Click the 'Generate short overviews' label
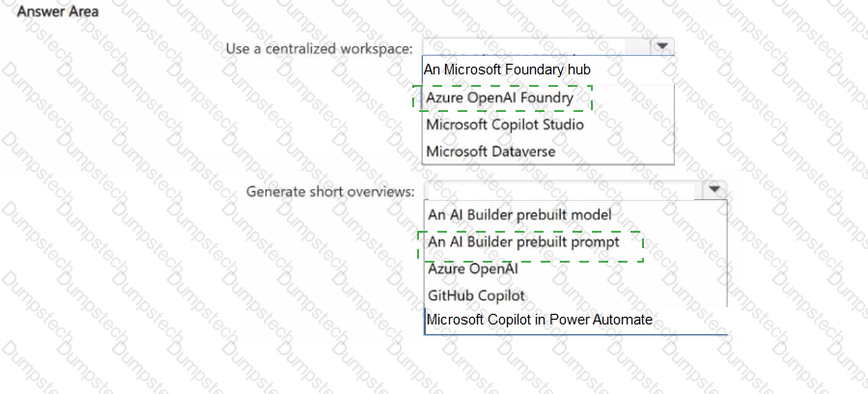 (x=330, y=191)
